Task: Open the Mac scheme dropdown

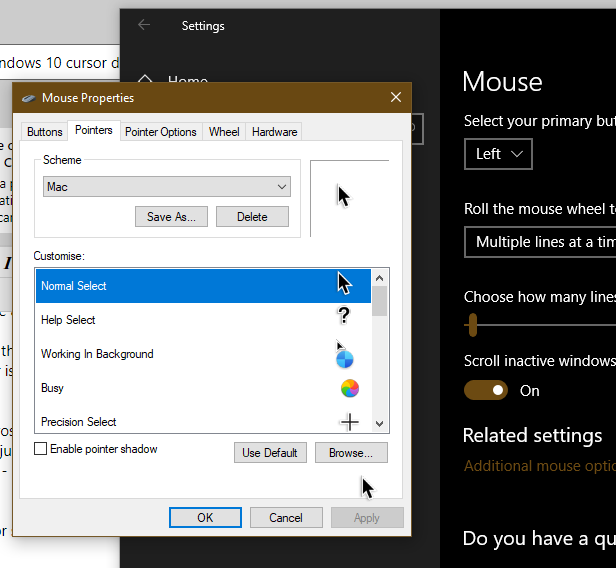Action: (167, 187)
